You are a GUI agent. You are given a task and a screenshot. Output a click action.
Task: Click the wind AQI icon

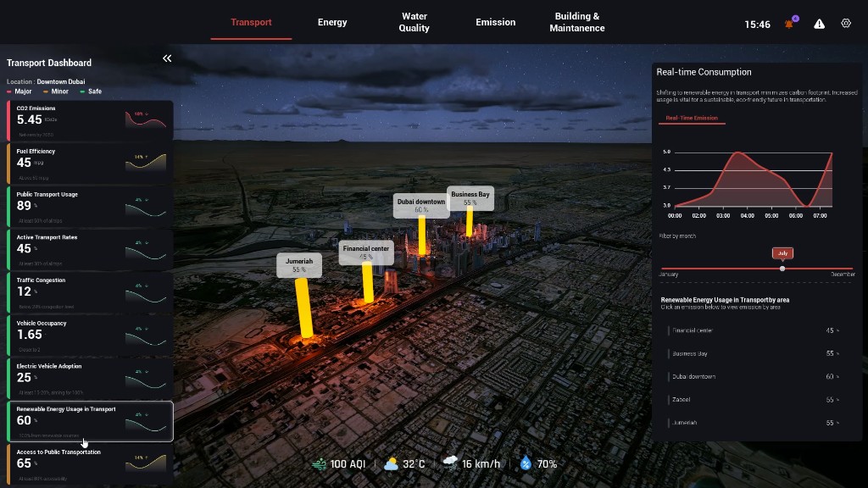click(x=319, y=463)
